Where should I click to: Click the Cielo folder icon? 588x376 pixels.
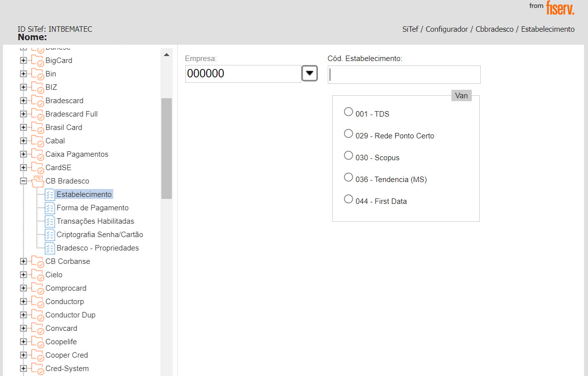pos(38,275)
